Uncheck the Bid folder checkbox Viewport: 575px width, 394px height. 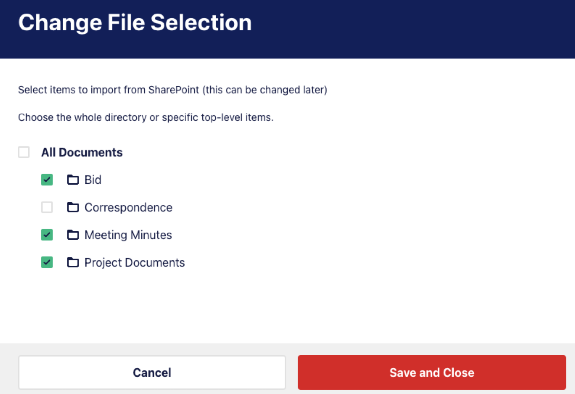[47, 180]
